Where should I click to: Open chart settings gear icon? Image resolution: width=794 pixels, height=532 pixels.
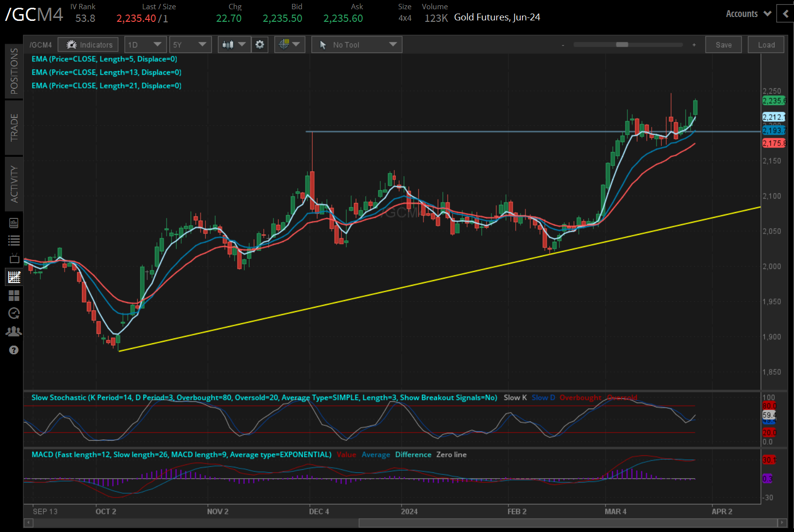[x=260, y=45]
